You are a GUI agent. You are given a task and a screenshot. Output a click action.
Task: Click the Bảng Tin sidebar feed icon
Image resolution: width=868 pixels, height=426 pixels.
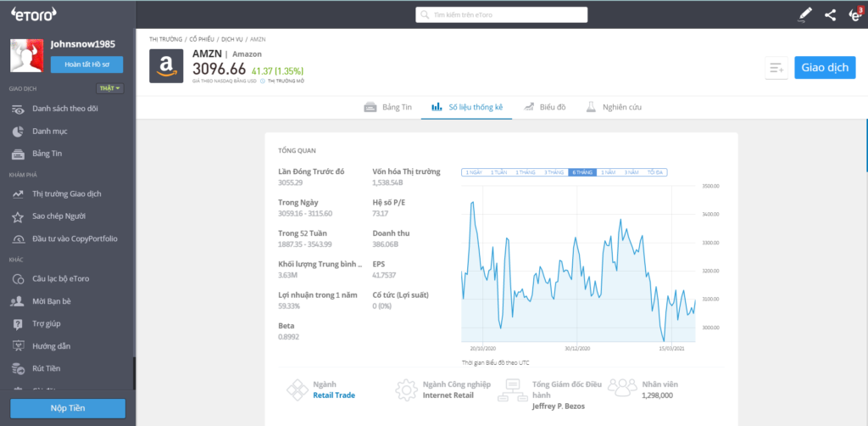18,154
